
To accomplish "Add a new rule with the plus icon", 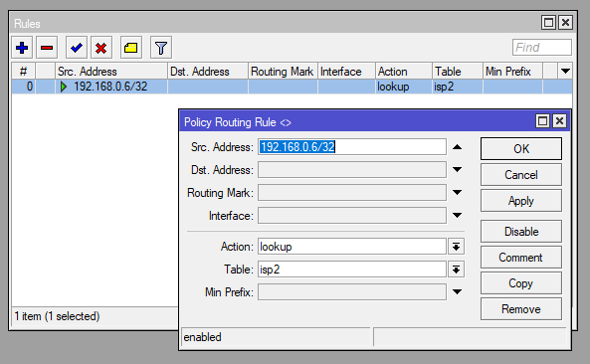I will [22, 48].
